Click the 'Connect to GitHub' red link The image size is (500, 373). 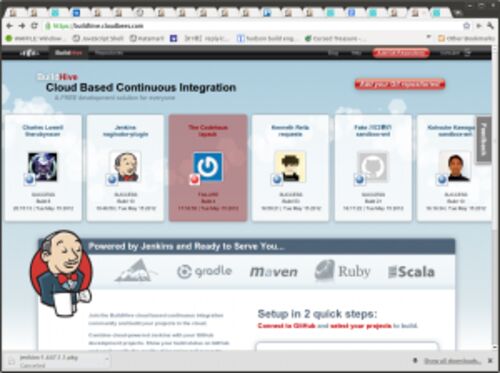287,326
